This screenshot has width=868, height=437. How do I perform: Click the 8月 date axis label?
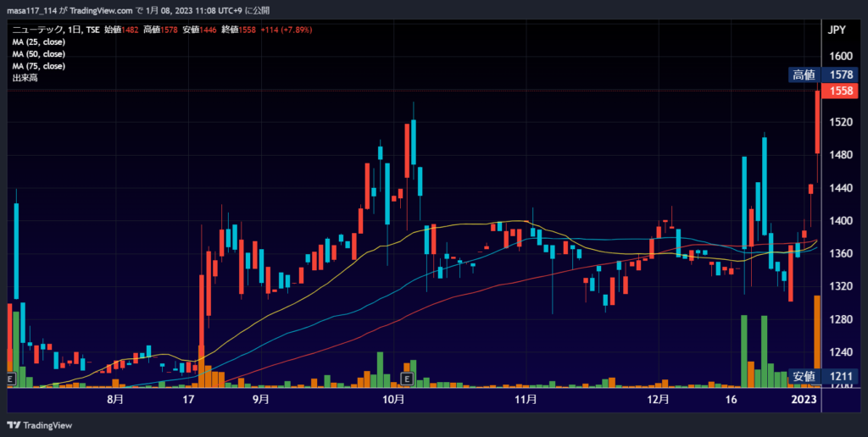point(115,400)
